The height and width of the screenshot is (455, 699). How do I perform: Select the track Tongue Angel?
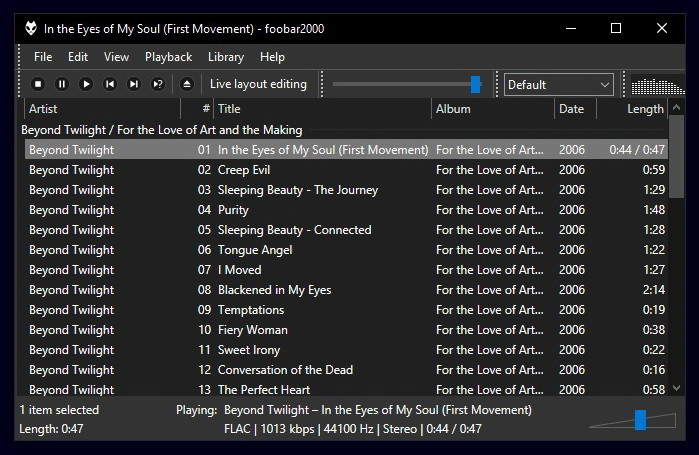[255, 250]
